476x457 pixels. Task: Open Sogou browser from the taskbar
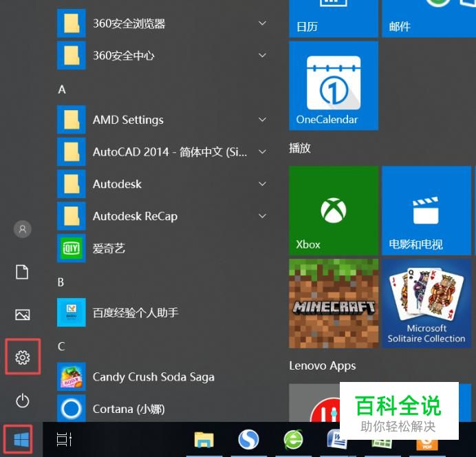click(248, 439)
